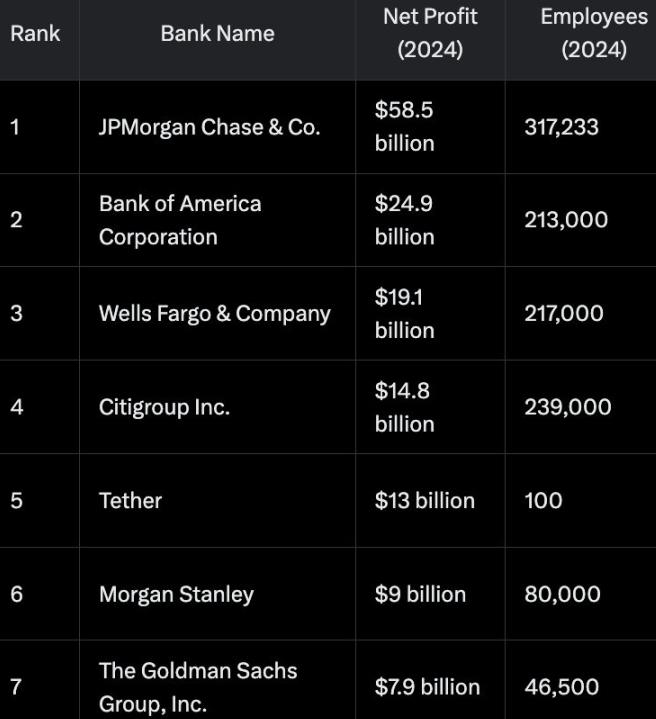The height and width of the screenshot is (719, 656).
Task: Select the 46,500 employees cell
Action: coord(561,687)
